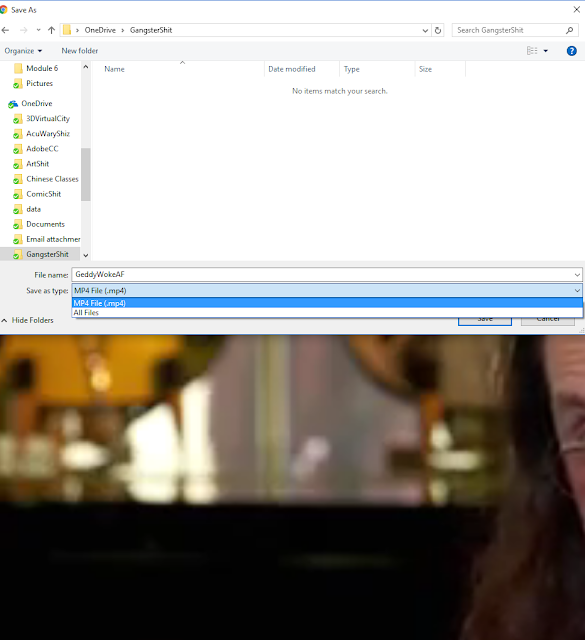Open the AcuWaryShiz folder
This screenshot has height=640, width=585.
[x=48, y=134]
